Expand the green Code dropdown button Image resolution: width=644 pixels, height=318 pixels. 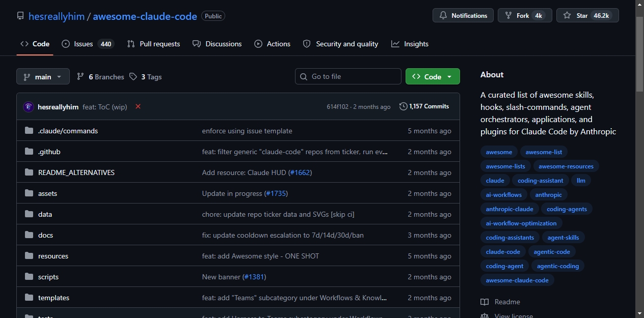(x=433, y=76)
